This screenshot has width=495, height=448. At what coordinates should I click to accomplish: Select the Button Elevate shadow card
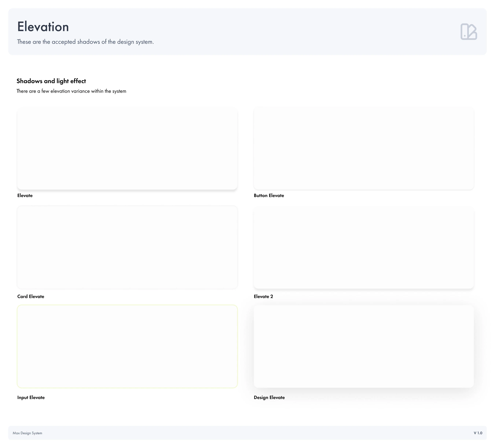coord(364,148)
